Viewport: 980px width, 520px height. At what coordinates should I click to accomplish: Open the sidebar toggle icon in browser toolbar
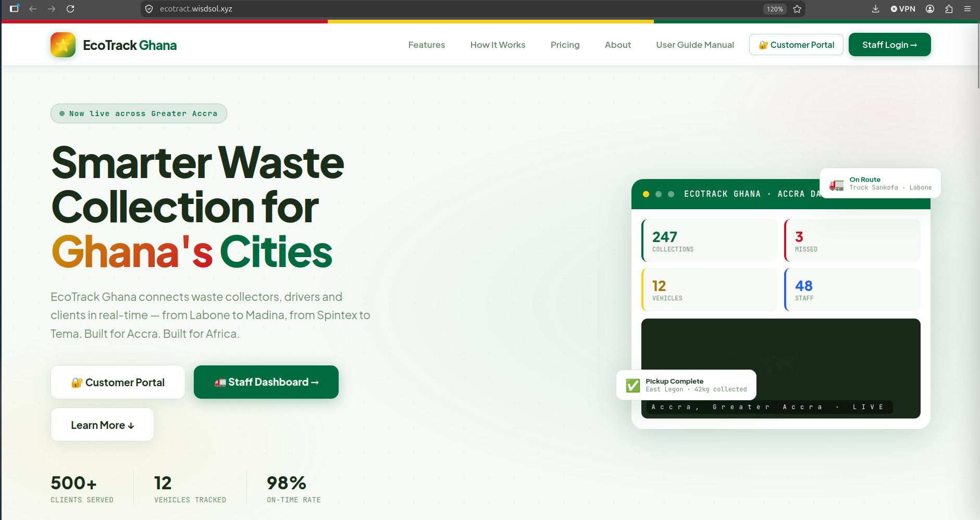click(14, 9)
